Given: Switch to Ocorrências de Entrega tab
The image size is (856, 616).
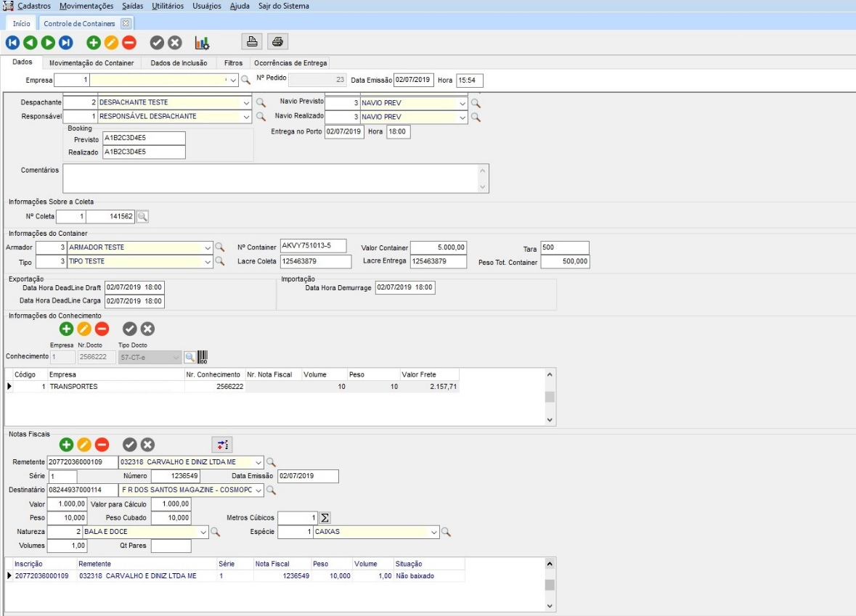Looking at the screenshot, I should click(290, 63).
